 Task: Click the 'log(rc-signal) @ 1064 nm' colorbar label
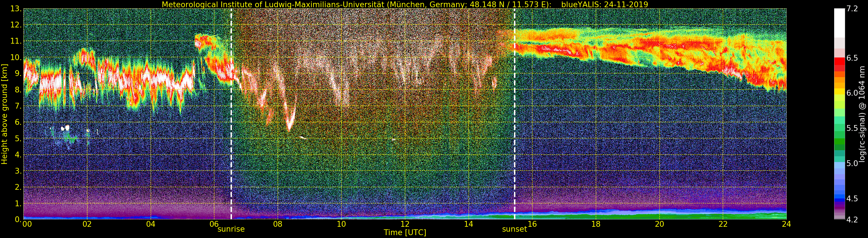(863, 114)
